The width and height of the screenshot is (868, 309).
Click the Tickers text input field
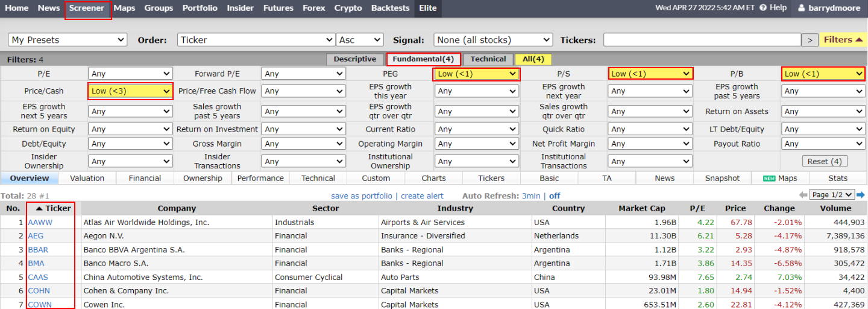(x=702, y=40)
